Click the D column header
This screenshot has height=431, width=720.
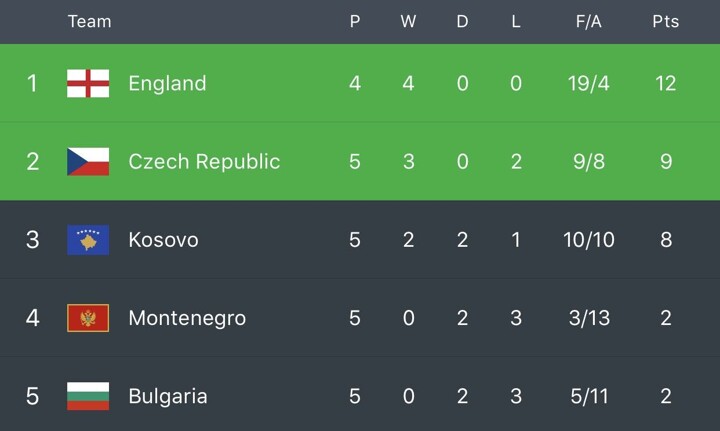[x=462, y=21]
